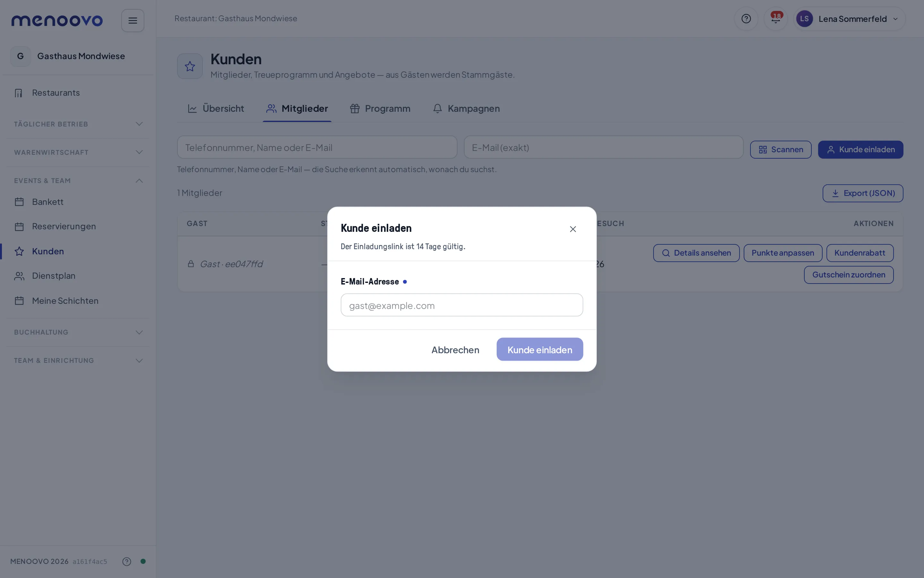The width and height of the screenshot is (924, 578).
Task: Switch to the Programm tab
Action: click(x=380, y=109)
